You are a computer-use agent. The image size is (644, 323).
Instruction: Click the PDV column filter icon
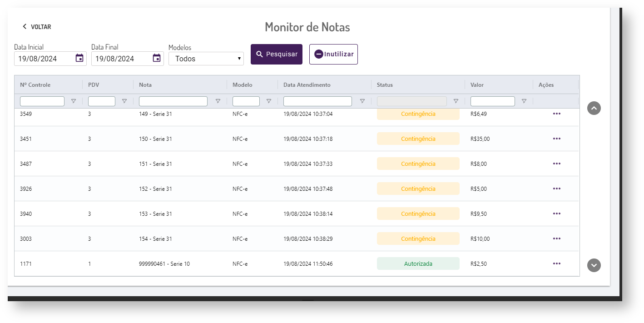click(124, 101)
